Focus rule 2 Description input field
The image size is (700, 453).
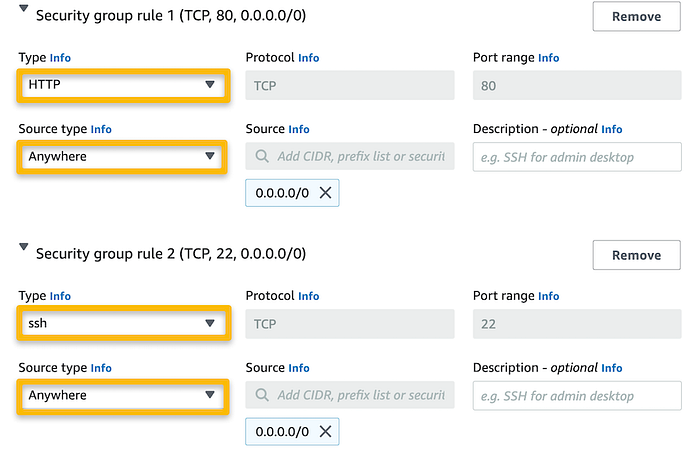tap(577, 395)
